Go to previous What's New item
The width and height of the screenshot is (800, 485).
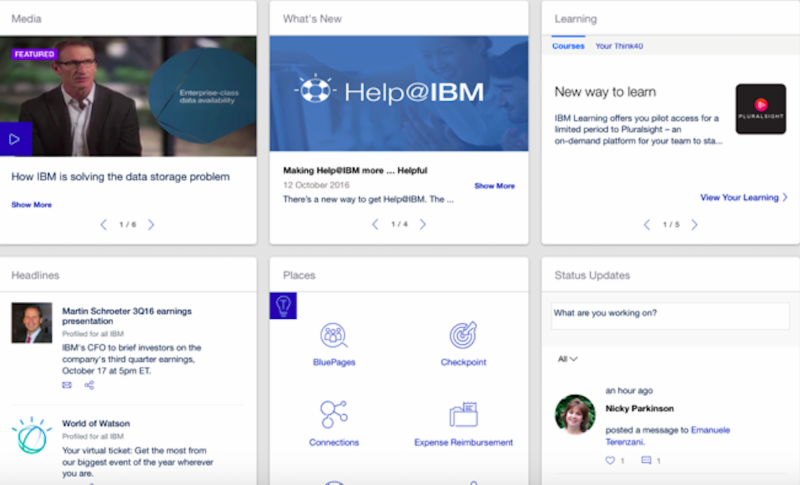click(375, 225)
